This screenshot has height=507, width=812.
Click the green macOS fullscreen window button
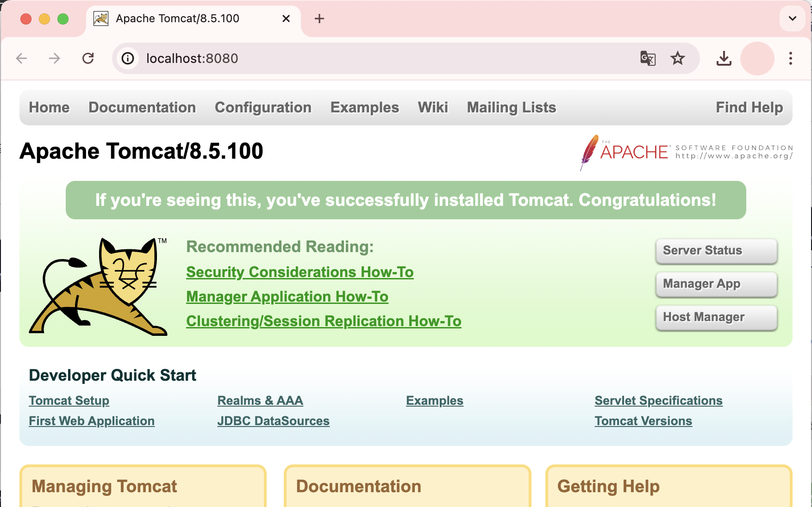pyautogui.click(x=63, y=19)
